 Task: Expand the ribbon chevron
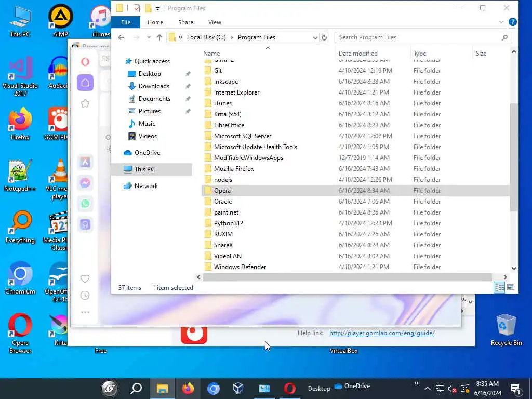coord(501,22)
